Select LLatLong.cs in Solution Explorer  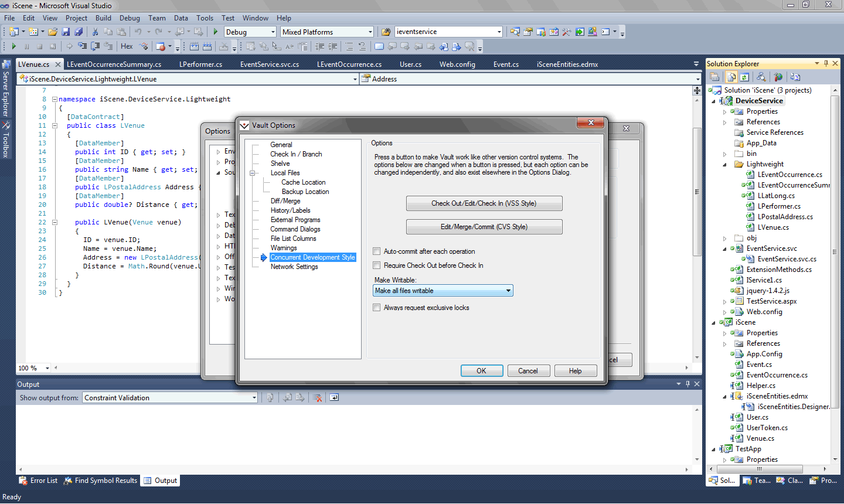tap(776, 196)
